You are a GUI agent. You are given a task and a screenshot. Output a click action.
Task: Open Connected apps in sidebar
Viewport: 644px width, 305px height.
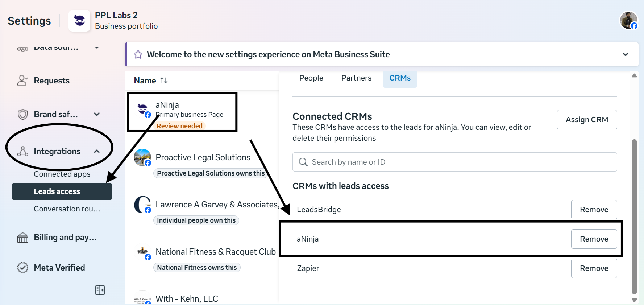point(62,174)
